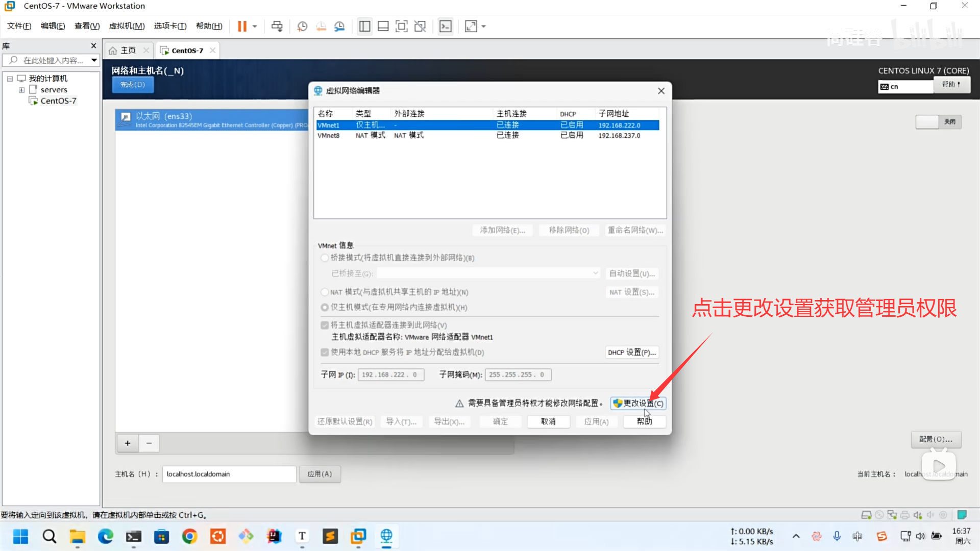
Task: Select bridged mode radio button
Action: pos(325,258)
